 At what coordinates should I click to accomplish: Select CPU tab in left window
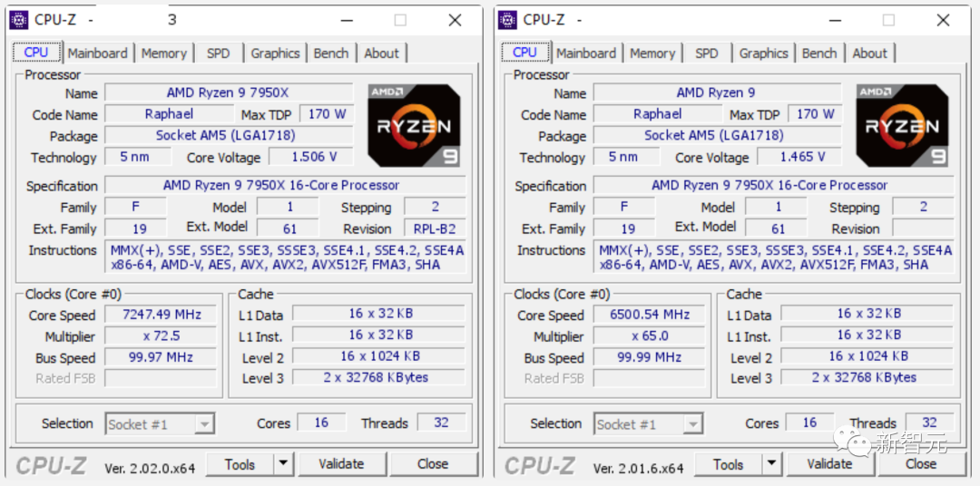point(36,53)
